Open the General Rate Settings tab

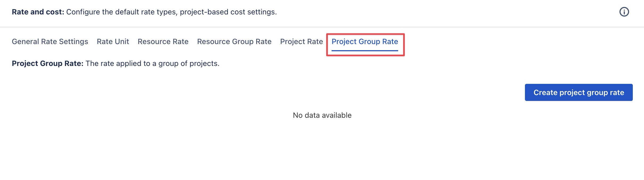[x=50, y=42]
